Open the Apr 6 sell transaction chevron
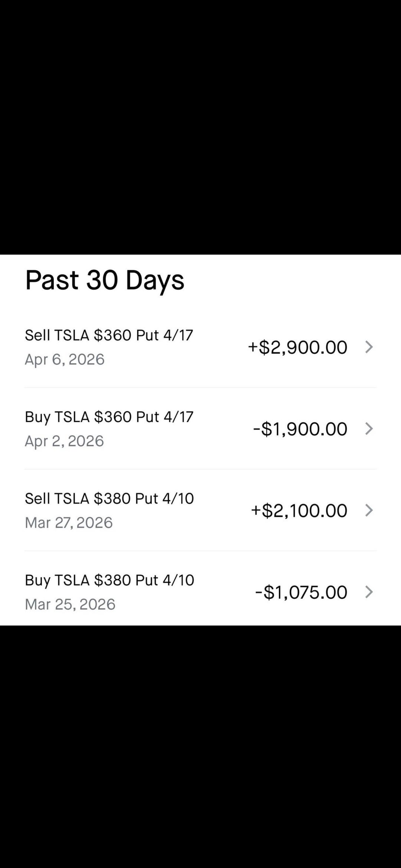The image size is (401, 868). (x=369, y=347)
